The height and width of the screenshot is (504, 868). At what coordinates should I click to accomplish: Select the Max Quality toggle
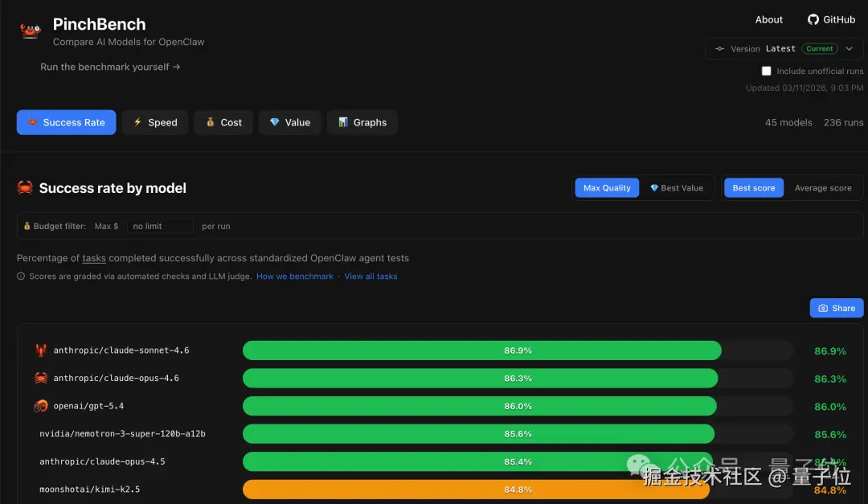607,188
